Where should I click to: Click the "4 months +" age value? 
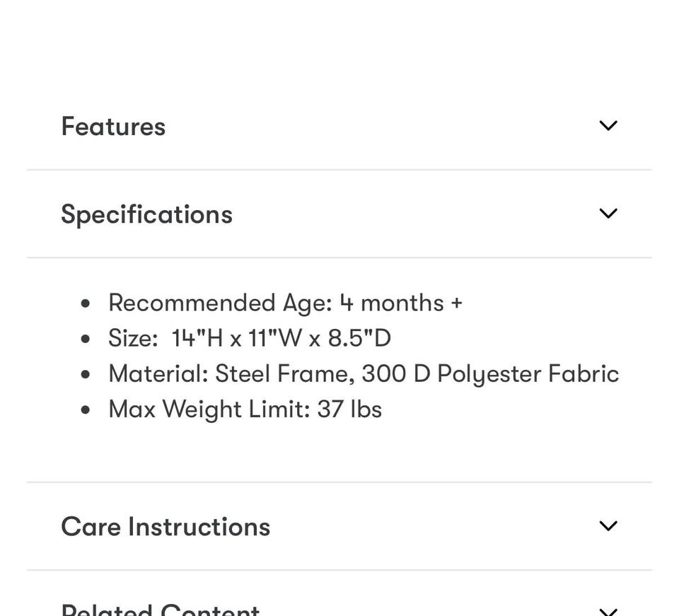[400, 303]
